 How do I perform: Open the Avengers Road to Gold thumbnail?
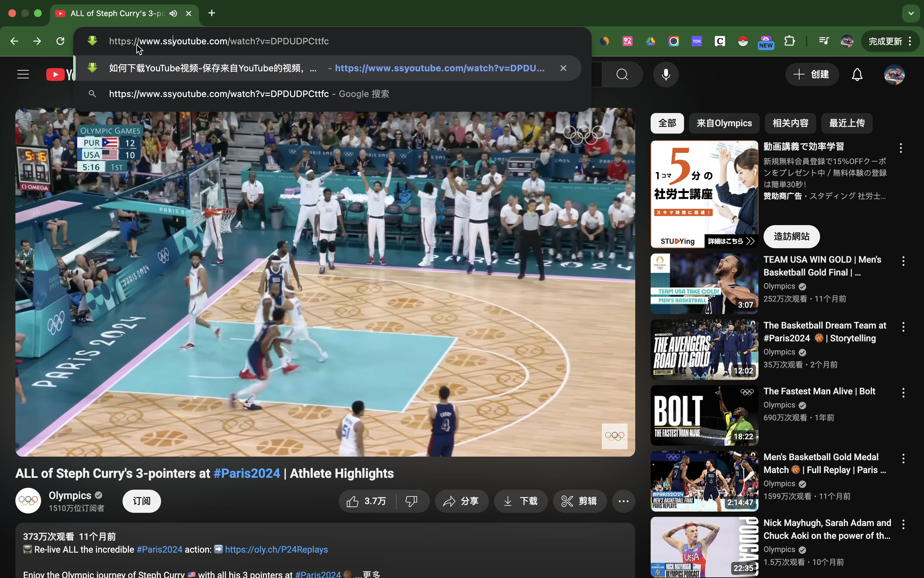[704, 349]
